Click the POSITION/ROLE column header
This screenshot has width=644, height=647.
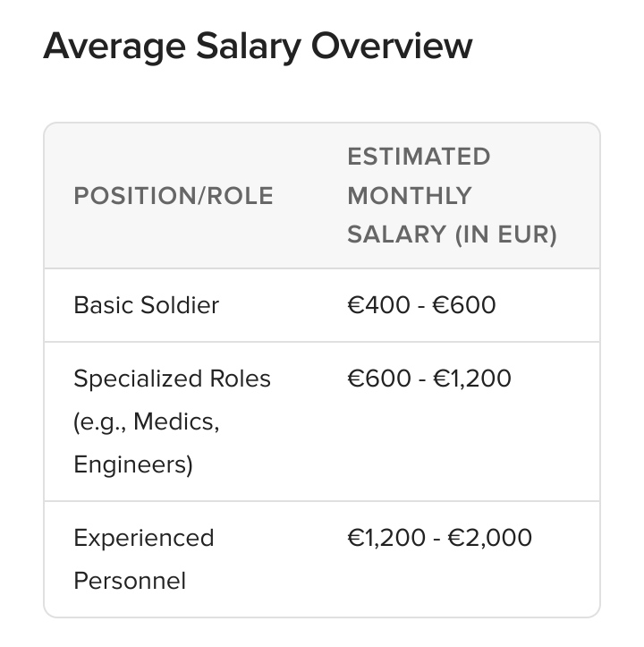tap(174, 196)
